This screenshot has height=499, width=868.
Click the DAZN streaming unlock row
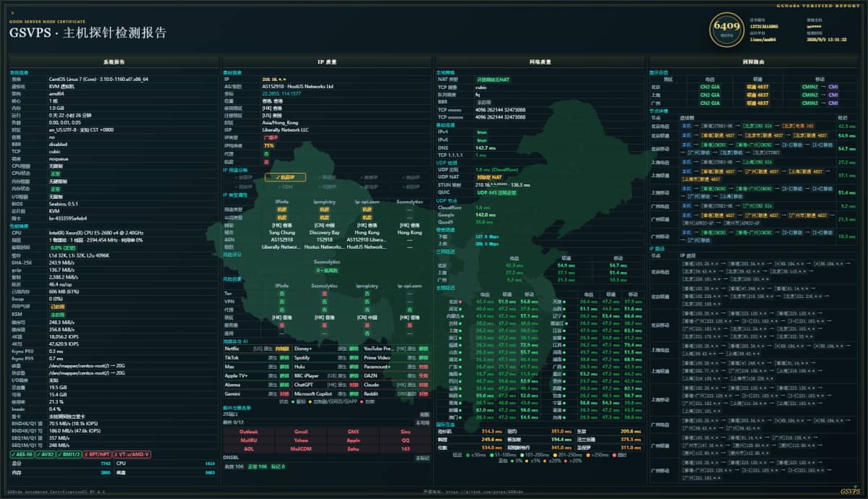[396, 376]
